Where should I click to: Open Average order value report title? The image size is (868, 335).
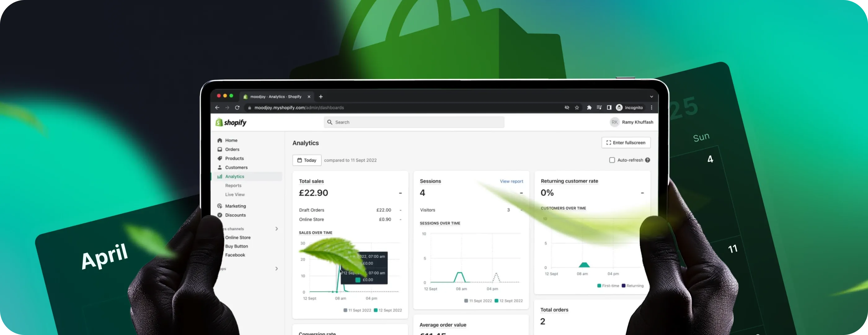[x=443, y=325]
